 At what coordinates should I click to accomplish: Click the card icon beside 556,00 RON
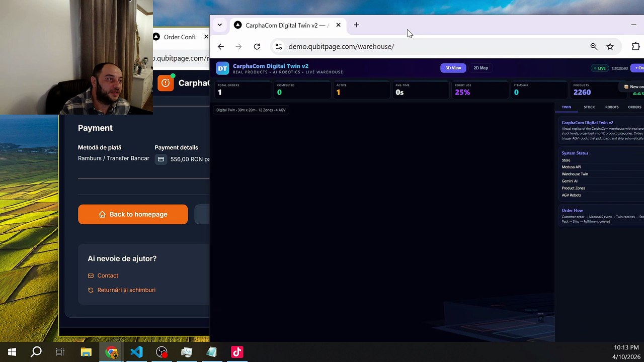tap(161, 159)
